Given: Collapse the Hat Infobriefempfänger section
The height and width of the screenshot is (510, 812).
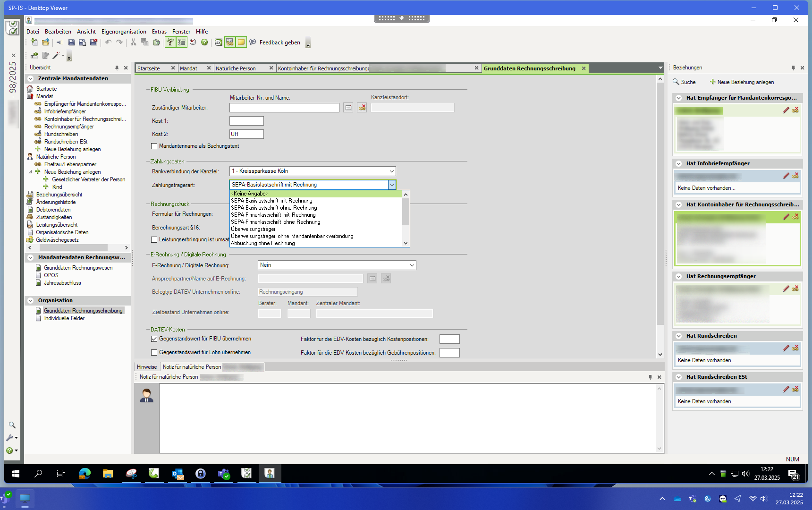Looking at the screenshot, I should (679, 163).
